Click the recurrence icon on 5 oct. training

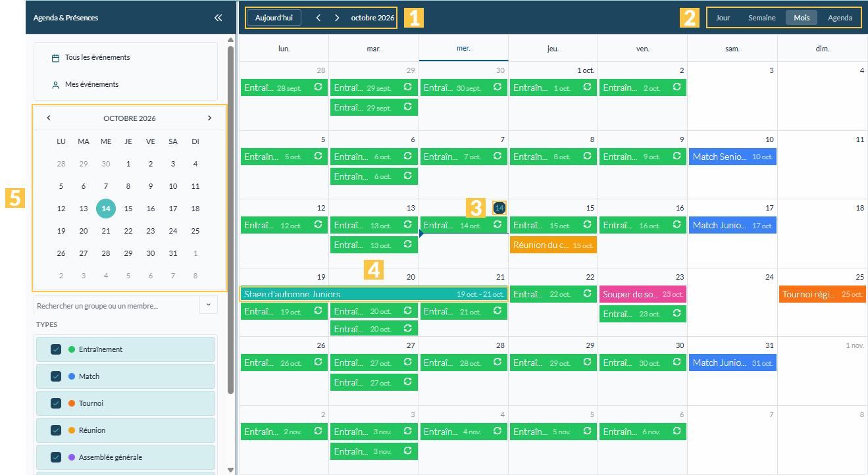318,157
